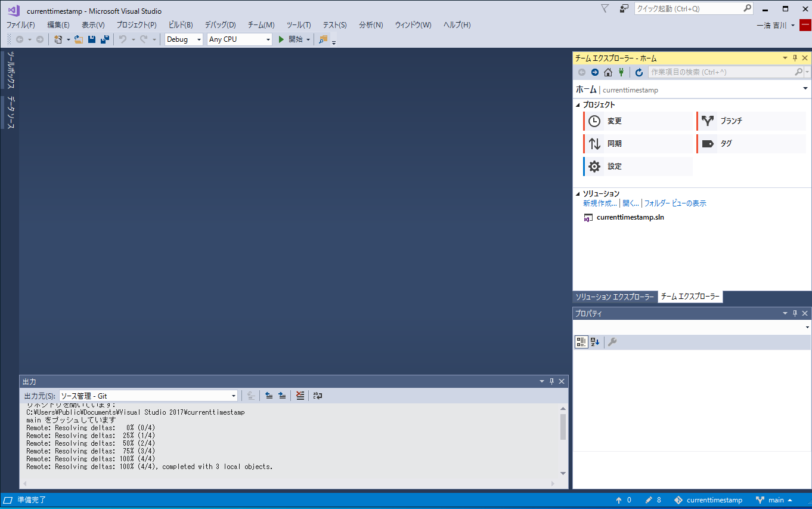This screenshot has width=812, height=509.
Task: Click the Save All toolbar icon
Action: 105,39
